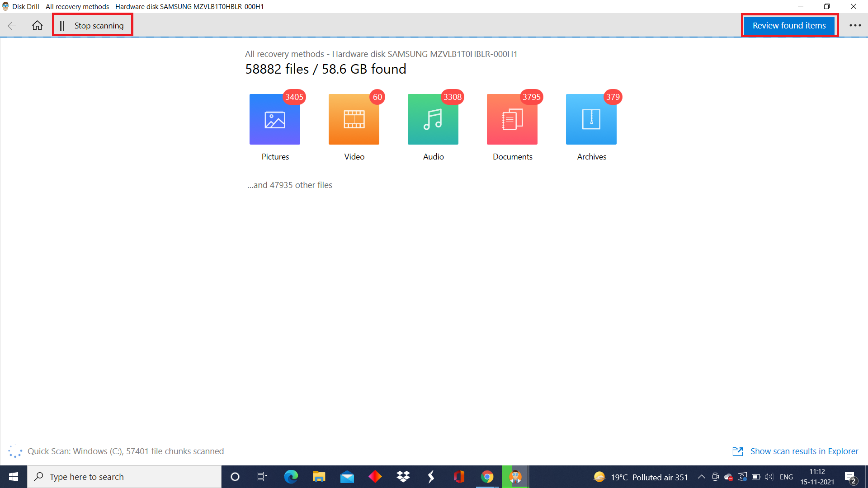Click the Windows search input box
The width and height of the screenshot is (868, 488).
click(x=124, y=477)
